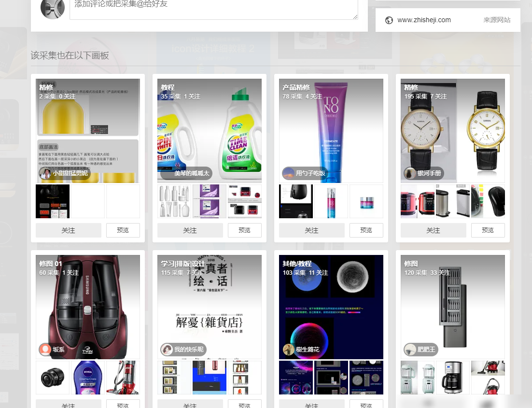Click the 修图 01 board title
Image resolution: width=532 pixels, height=408 pixels.
(x=51, y=264)
